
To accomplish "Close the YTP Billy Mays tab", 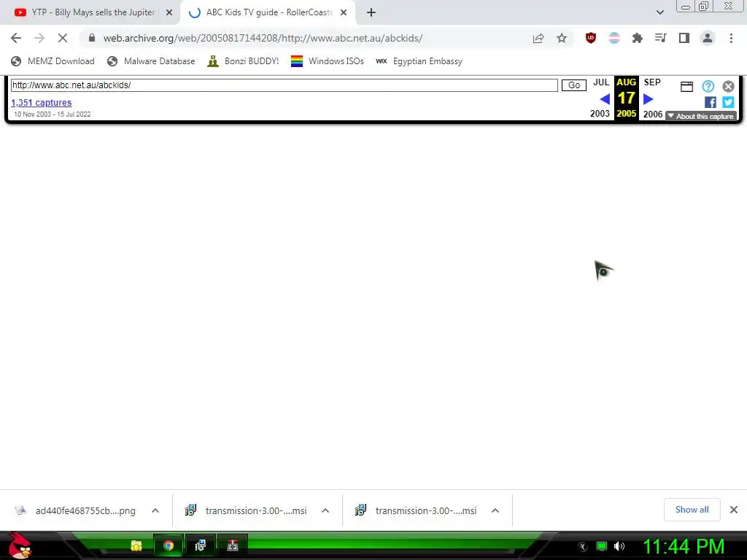I will [x=169, y=12].
